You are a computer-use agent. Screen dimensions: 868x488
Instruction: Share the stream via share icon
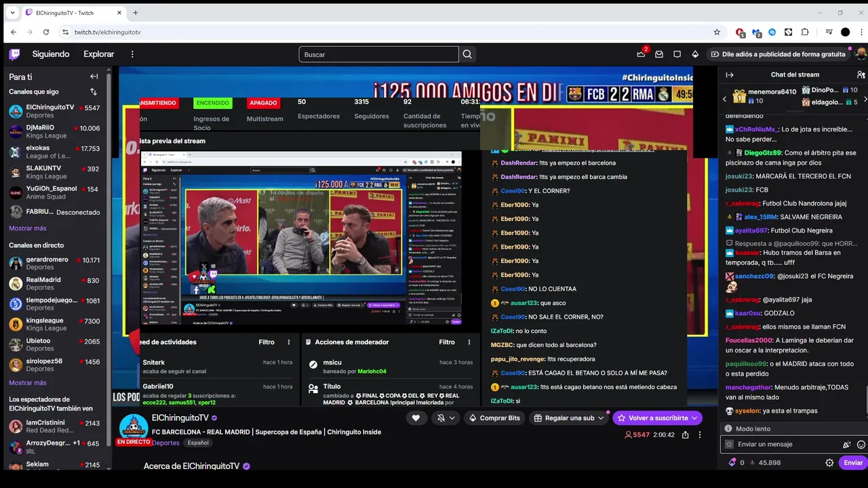[686, 434]
